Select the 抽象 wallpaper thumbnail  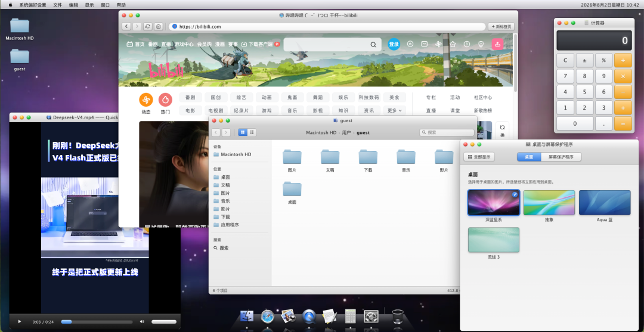(549, 202)
